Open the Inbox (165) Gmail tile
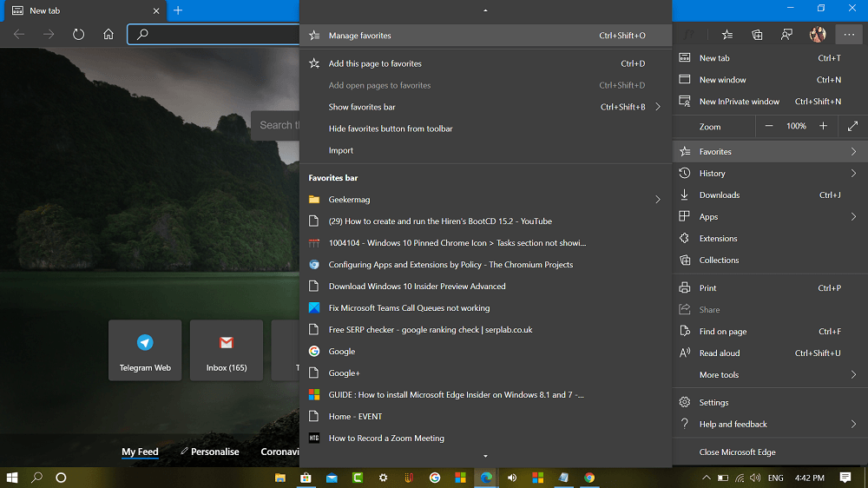Viewport: 868px width, 488px height. (227, 350)
